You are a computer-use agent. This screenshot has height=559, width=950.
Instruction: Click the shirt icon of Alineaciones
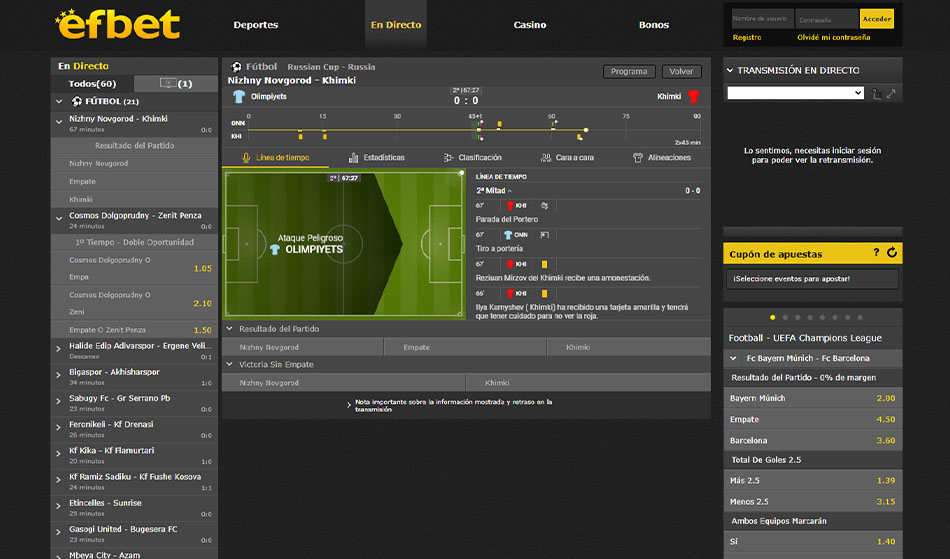pyautogui.click(x=638, y=157)
